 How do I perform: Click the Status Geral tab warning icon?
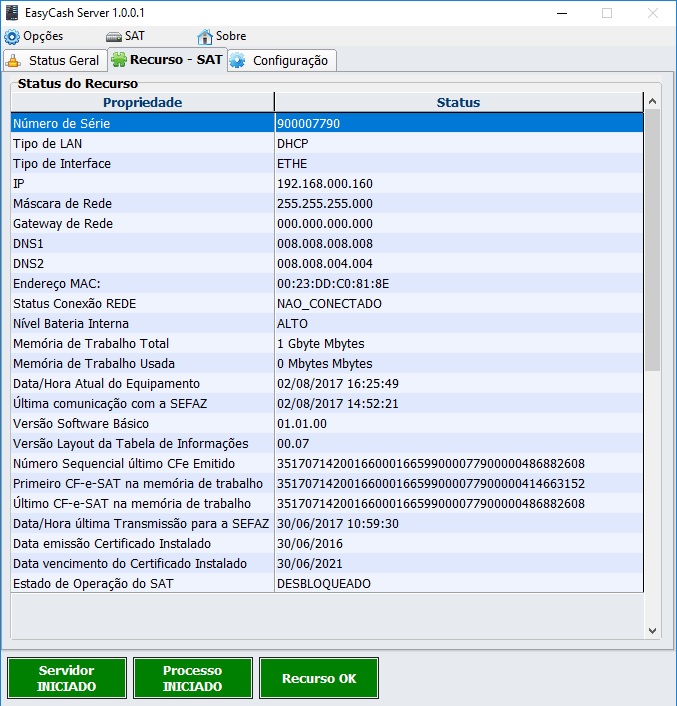14,60
